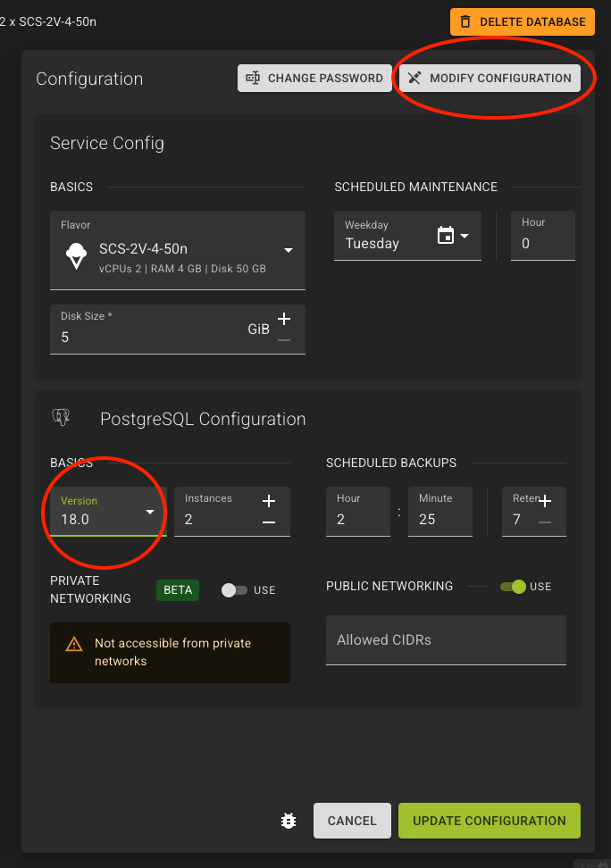The width and height of the screenshot is (611, 868).
Task: Click the scheduled backups Minute field
Action: click(439, 512)
